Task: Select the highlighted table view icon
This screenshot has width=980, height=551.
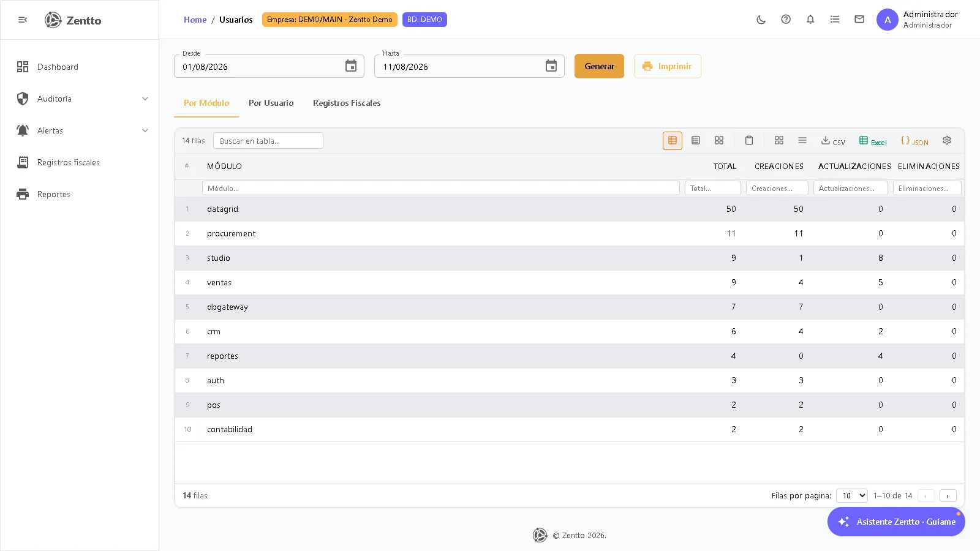Action: 673,140
